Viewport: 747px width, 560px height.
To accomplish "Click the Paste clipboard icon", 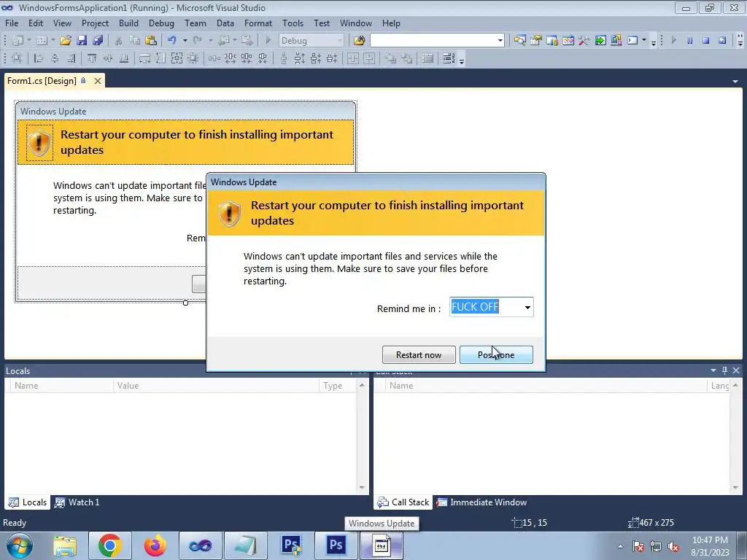I will (x=151, y=41).
